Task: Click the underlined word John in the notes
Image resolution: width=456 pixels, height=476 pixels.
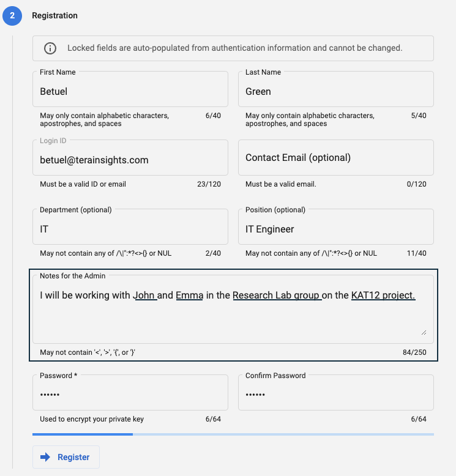Action: tap(144, 296)
